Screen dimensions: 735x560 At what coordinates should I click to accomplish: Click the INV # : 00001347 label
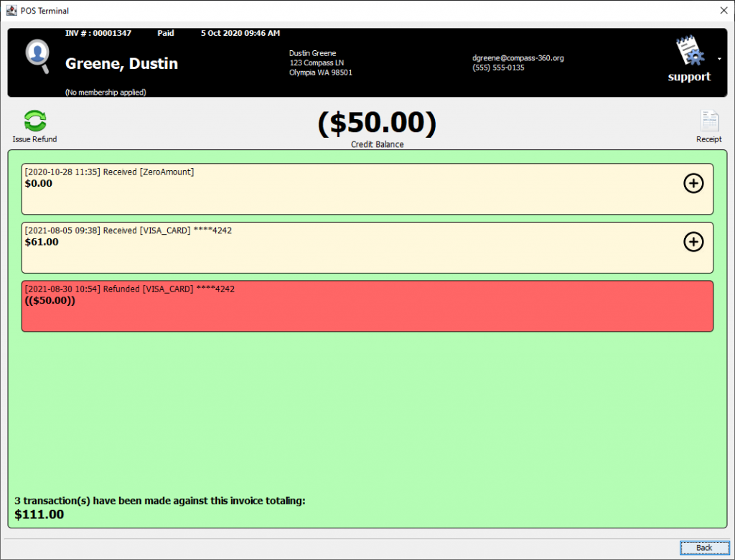98,33
